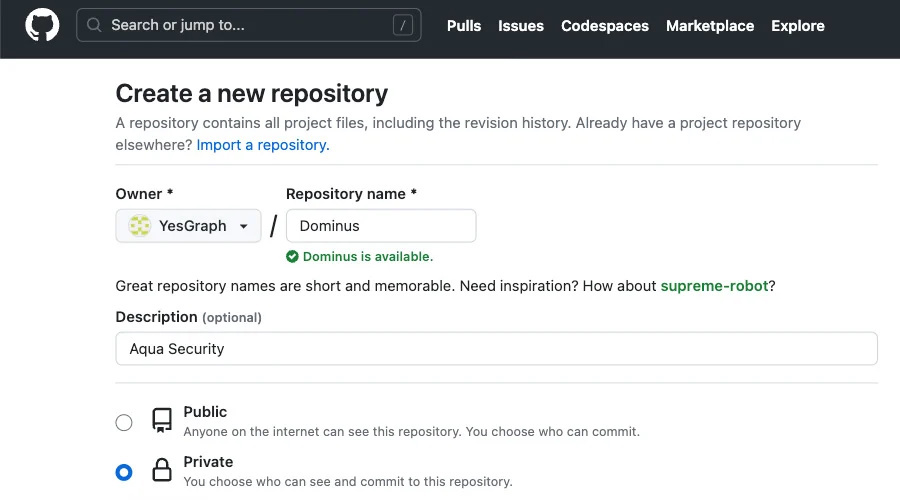
Task: Click the green availability checkmark icon
Action: click(x=292, y=257)
